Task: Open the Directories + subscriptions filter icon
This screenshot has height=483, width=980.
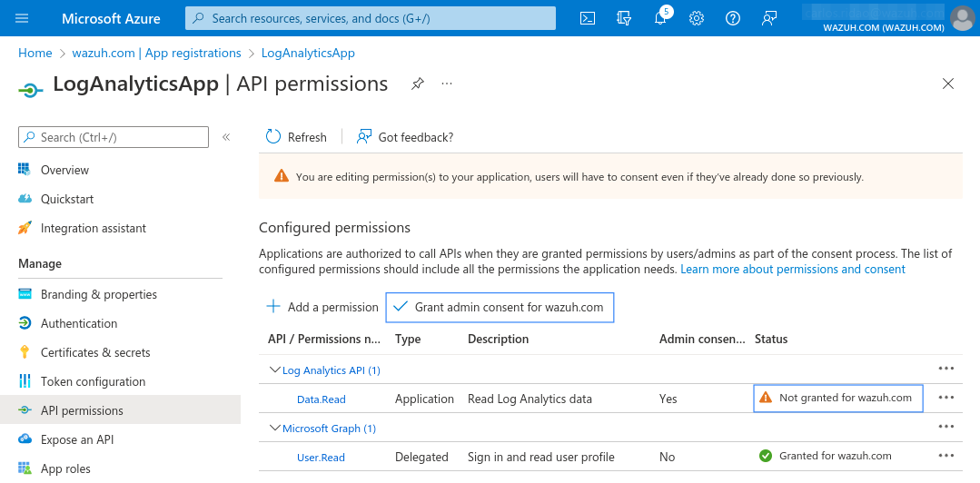Action: (x=624, y=18)
